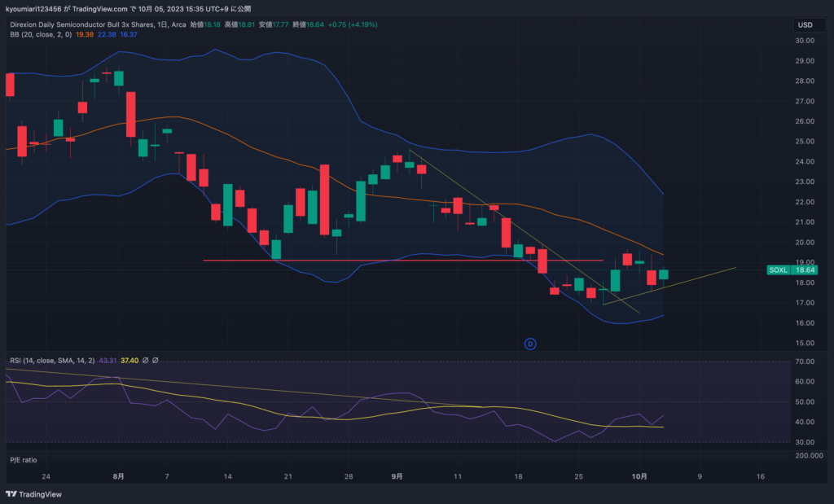Click the 200.000 P/E axis label
Screen dimensions: 834x504
tap(809, 456)
